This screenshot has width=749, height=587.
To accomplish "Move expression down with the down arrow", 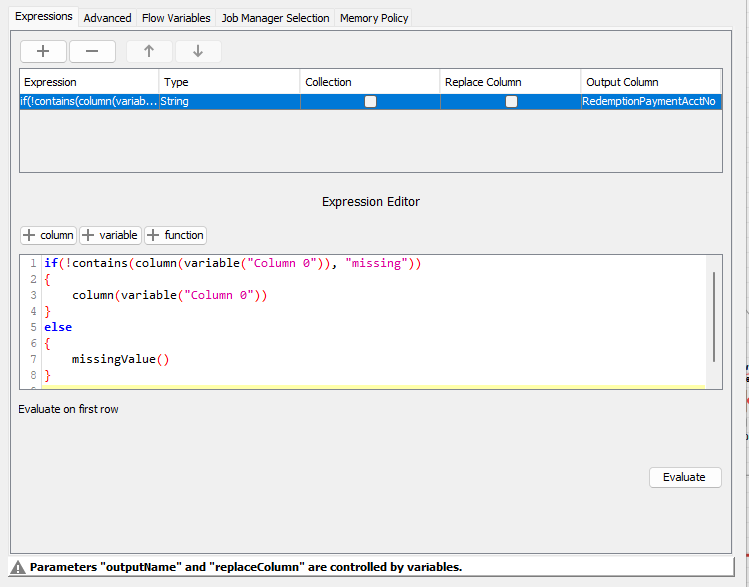I will (198, 51).
